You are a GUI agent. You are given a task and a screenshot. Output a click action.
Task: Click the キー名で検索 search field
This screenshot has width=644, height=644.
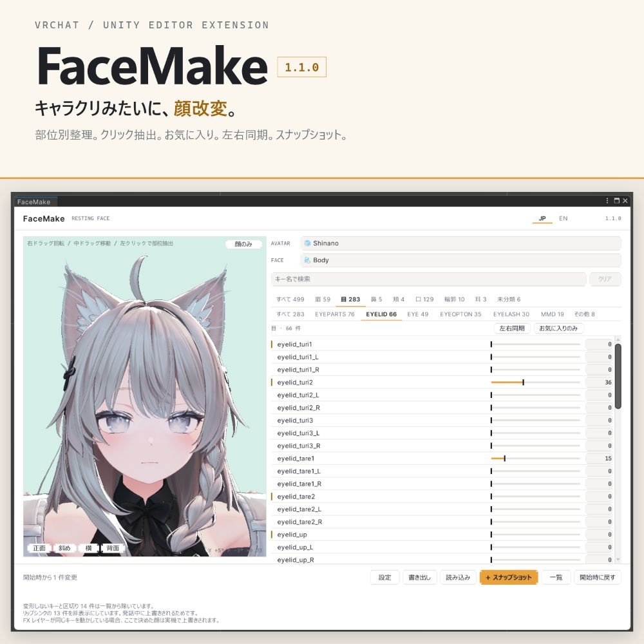[428, 279]
